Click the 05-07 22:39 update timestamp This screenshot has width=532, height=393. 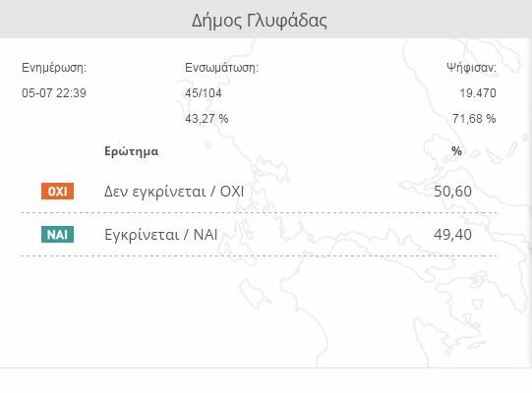(54, 93)
